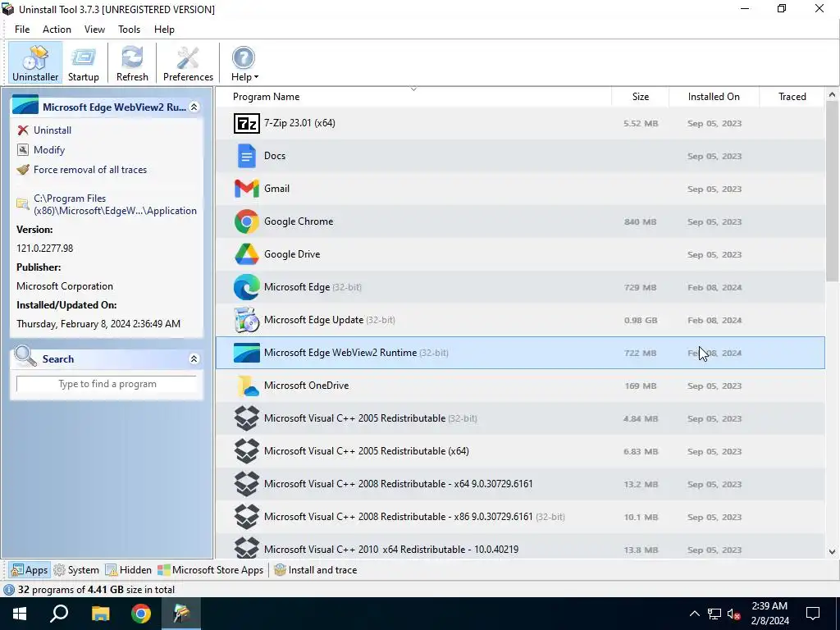
Task: Open the Help menu in menu bar
Action: click(164, 30)
